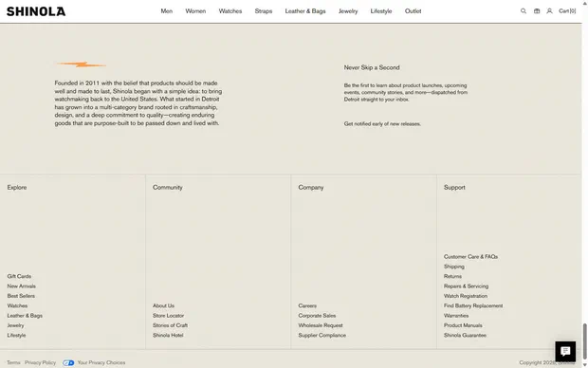Open the Warranties link
Screen dimensions: 588x368
click(x=456, y=316)
